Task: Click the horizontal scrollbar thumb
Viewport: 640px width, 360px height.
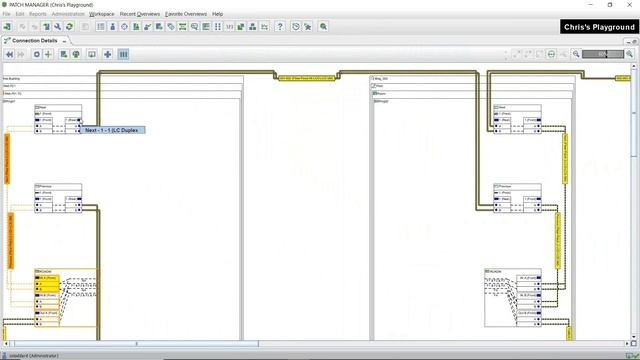Action: click(x=136, y=344)
